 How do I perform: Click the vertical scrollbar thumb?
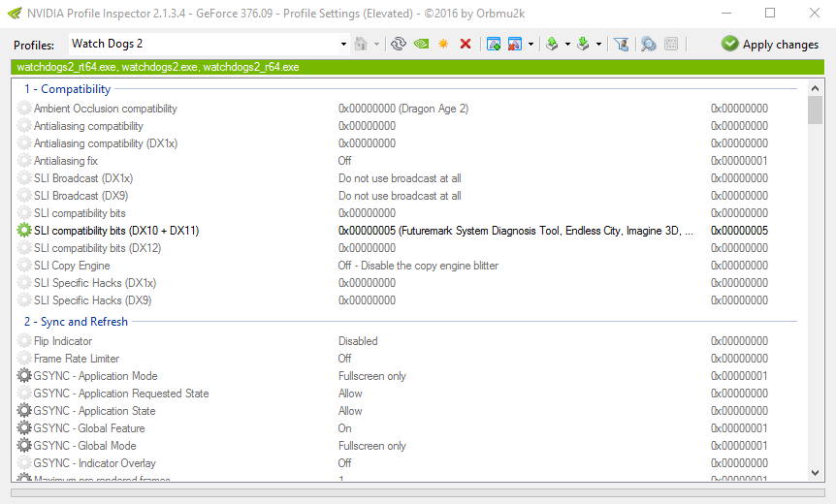[x=815, y=110]
